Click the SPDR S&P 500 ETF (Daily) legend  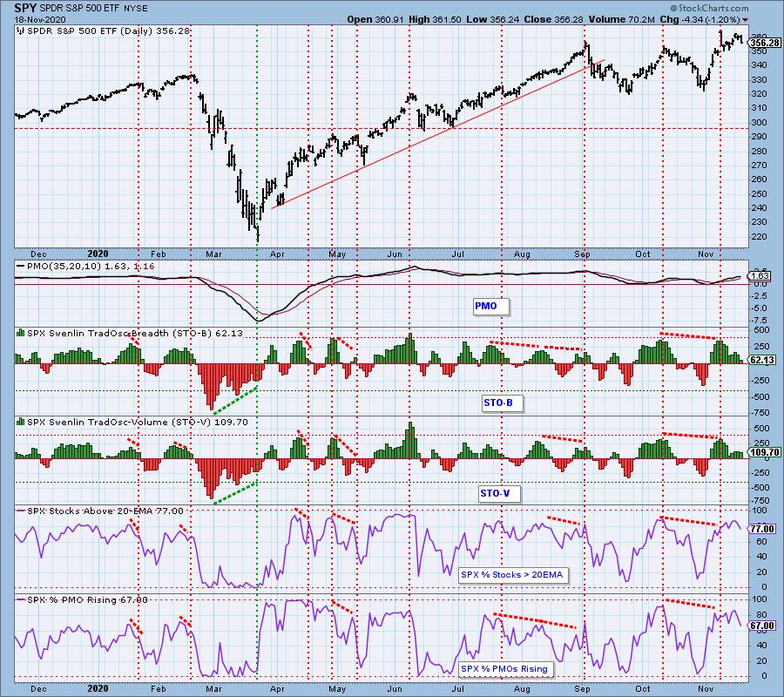(109, 31)
